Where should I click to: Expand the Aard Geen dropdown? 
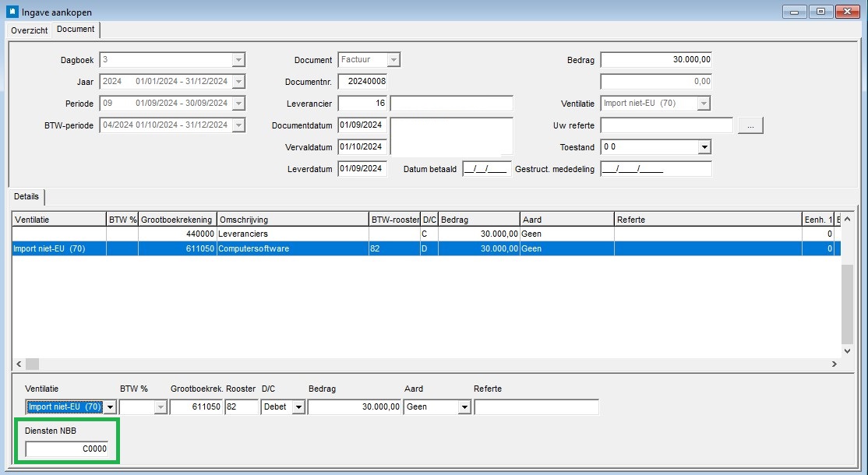(x=464, y=407)
